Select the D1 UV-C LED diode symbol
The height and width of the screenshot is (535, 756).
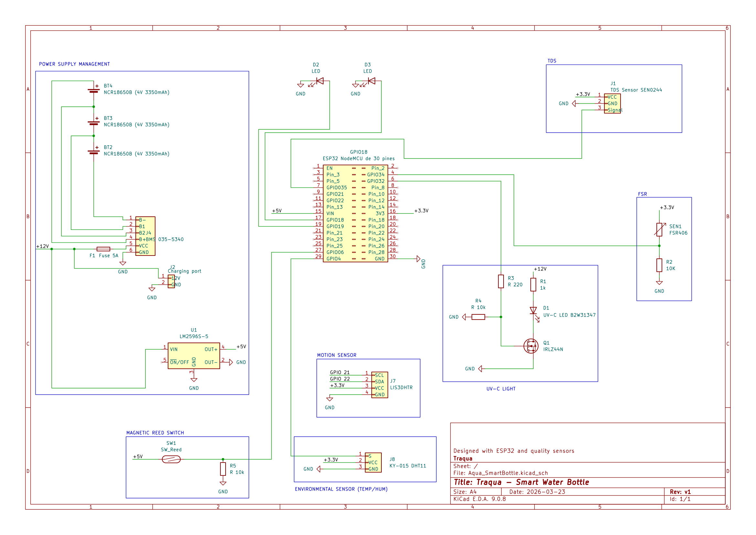point(533,311)
